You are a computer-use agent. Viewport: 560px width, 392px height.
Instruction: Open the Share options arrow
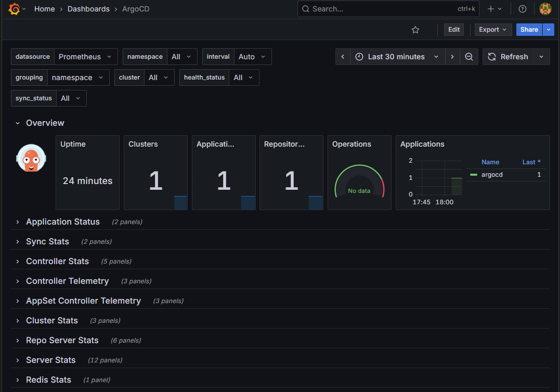(x=548, y=30)
